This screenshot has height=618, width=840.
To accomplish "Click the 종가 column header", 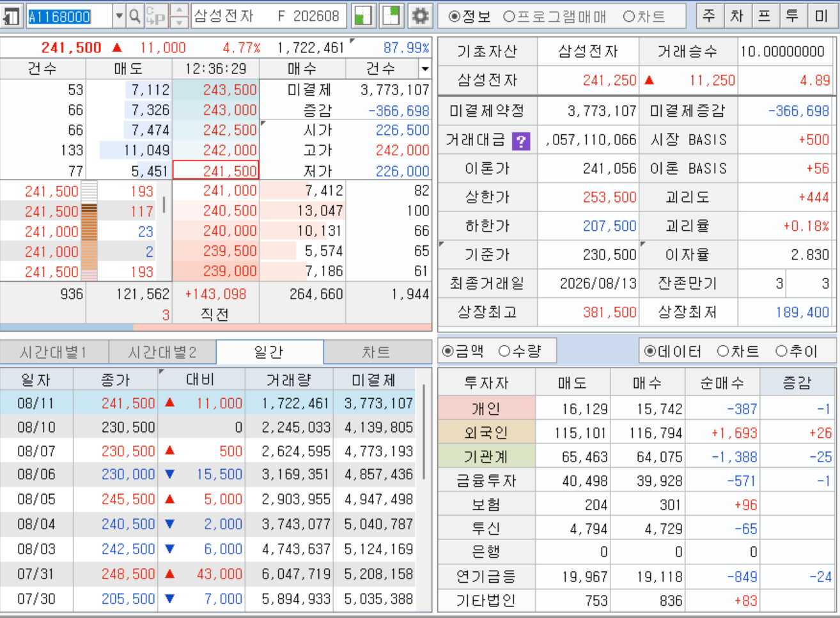I will tap(116, 380).
